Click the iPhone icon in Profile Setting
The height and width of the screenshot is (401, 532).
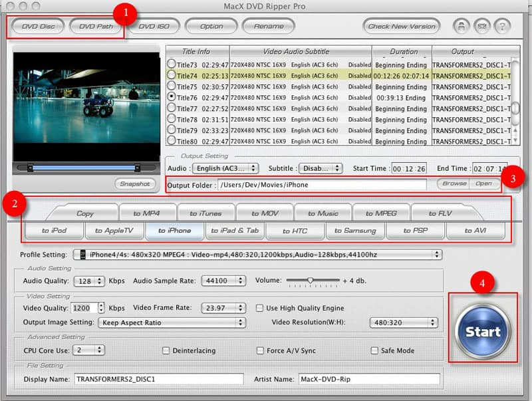[82, 255]
